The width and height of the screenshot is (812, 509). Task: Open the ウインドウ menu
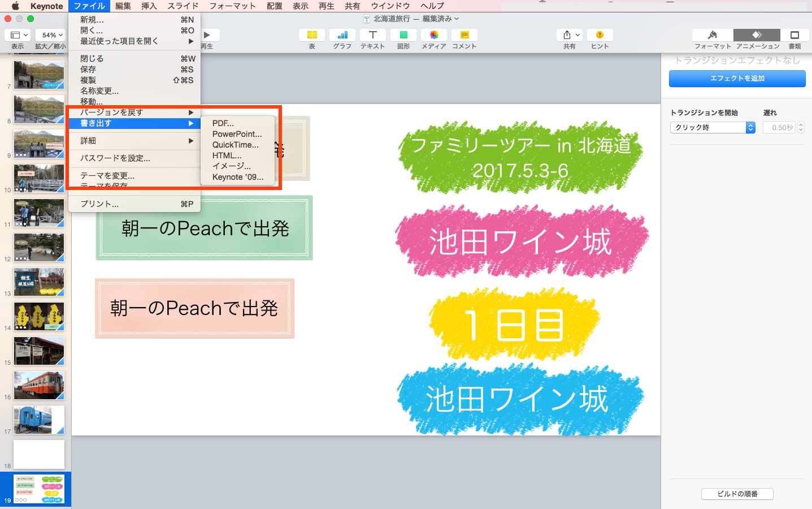coord(390,6)
